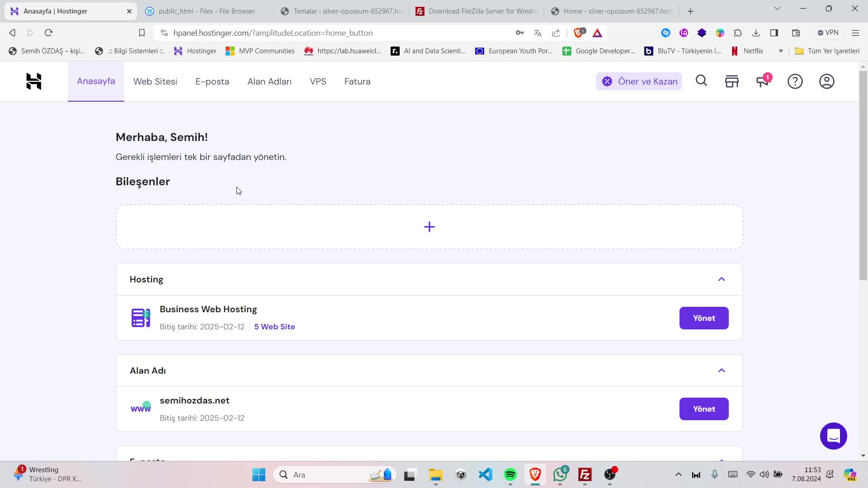This screenshot has height=488, width=868.
Task: Click the Windows Start button
Action: tap(259, 474)
